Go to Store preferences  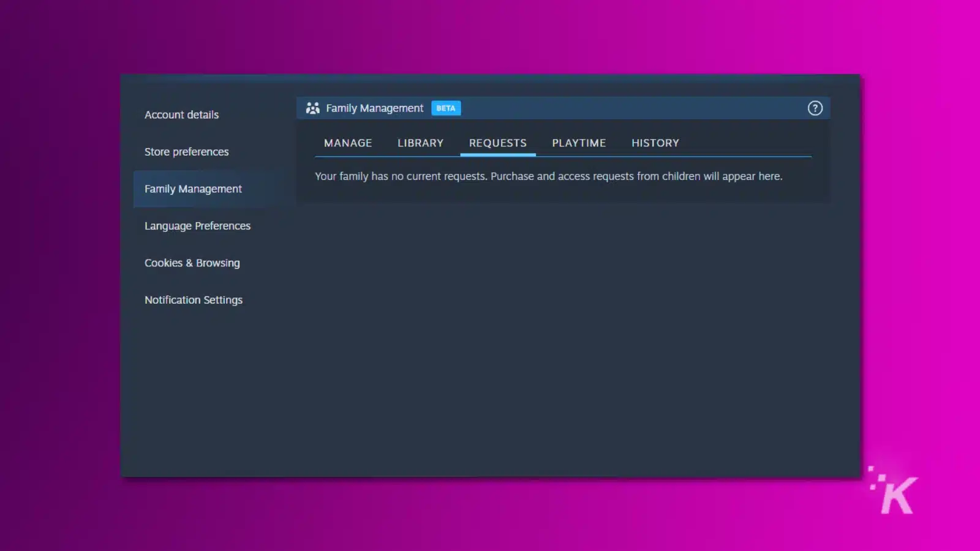(186, 152)
